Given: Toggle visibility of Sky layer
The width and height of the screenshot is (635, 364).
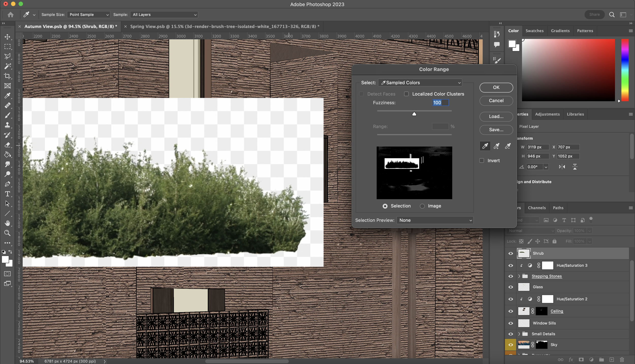Looking at the screenshot, I should (510, 344).
